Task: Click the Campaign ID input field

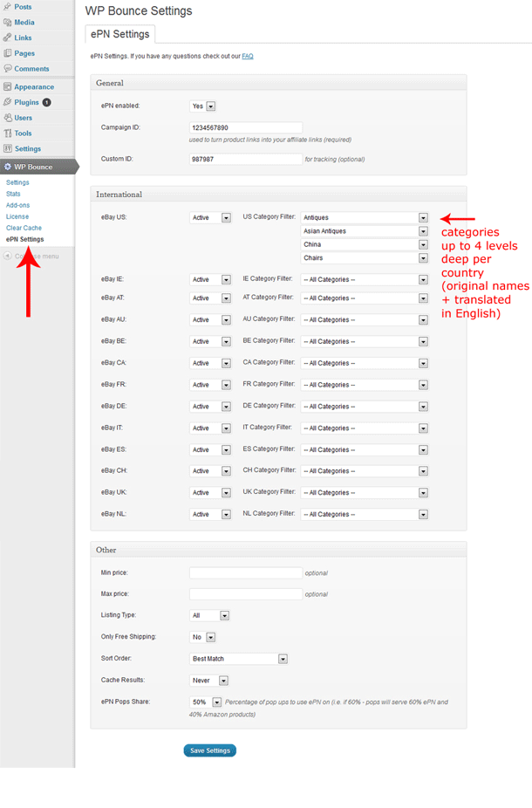Action: point(246,127)
